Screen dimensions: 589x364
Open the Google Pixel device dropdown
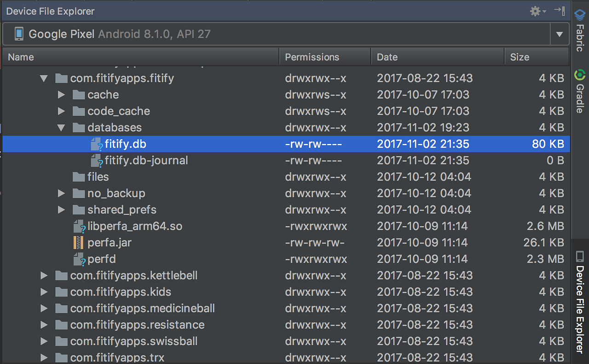[x=560, y=34]
